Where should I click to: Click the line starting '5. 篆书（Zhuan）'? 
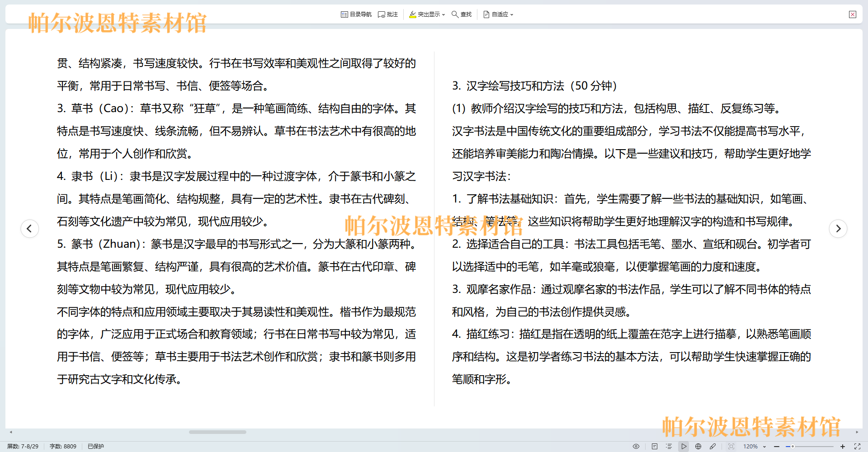coord(236,244)
